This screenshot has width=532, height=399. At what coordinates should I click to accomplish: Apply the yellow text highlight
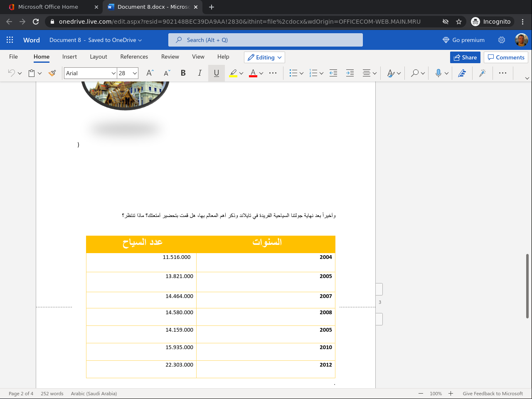[x=233, y=73]
